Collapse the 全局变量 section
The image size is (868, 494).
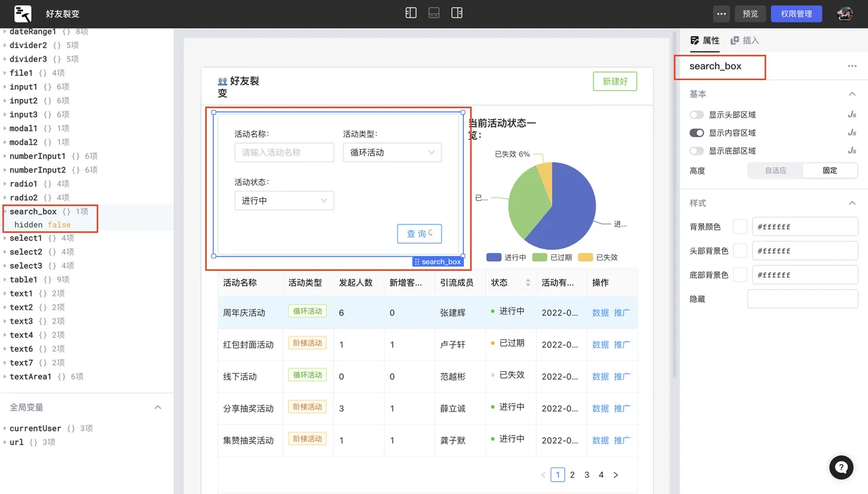(x=158, y=407)
